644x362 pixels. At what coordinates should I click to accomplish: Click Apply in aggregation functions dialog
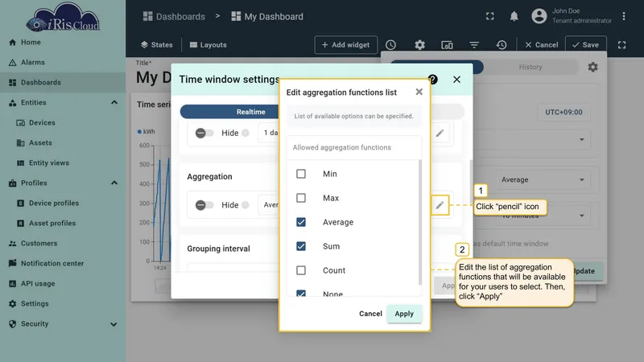404,314
